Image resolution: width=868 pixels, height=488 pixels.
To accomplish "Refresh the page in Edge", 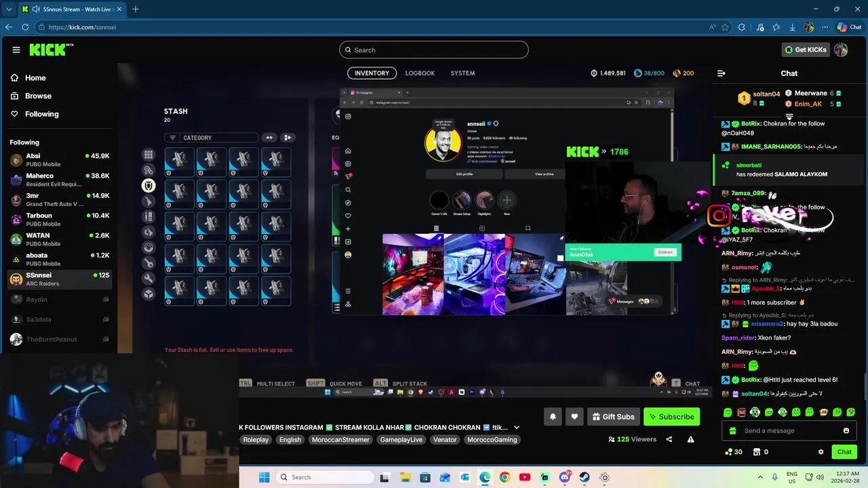I will tap(25, 27).
